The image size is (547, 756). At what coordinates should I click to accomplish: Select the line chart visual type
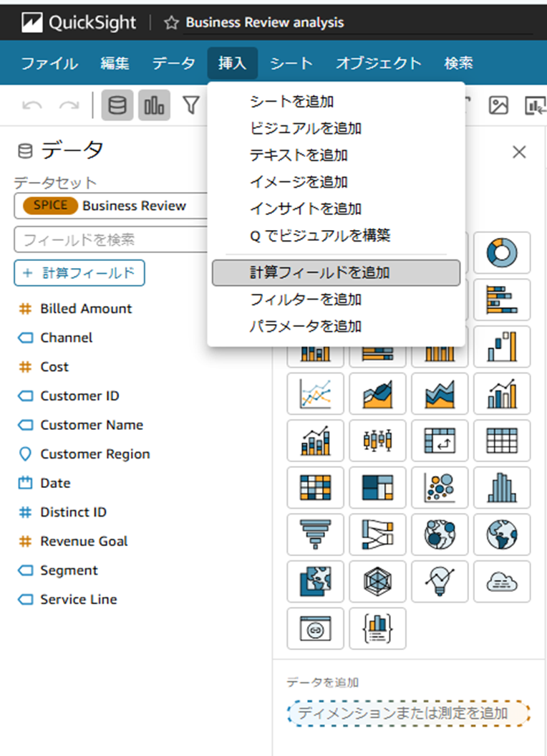315,393
